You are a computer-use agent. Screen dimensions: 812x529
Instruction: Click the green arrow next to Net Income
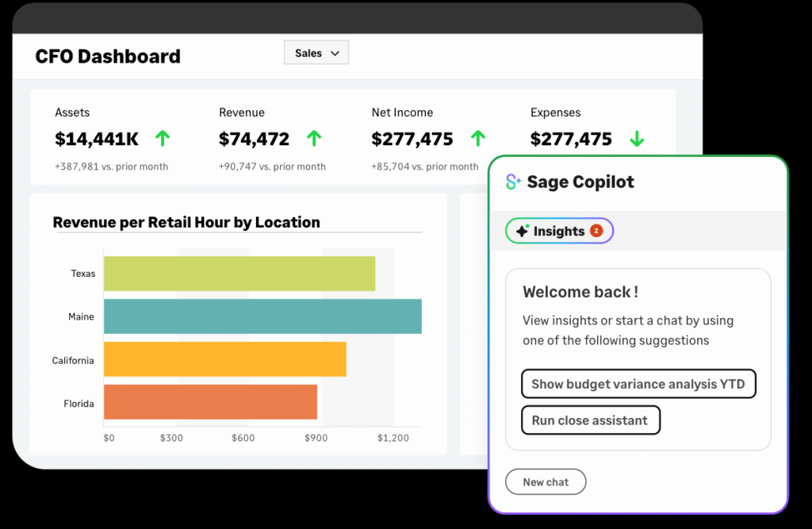(x=478, y=138)
